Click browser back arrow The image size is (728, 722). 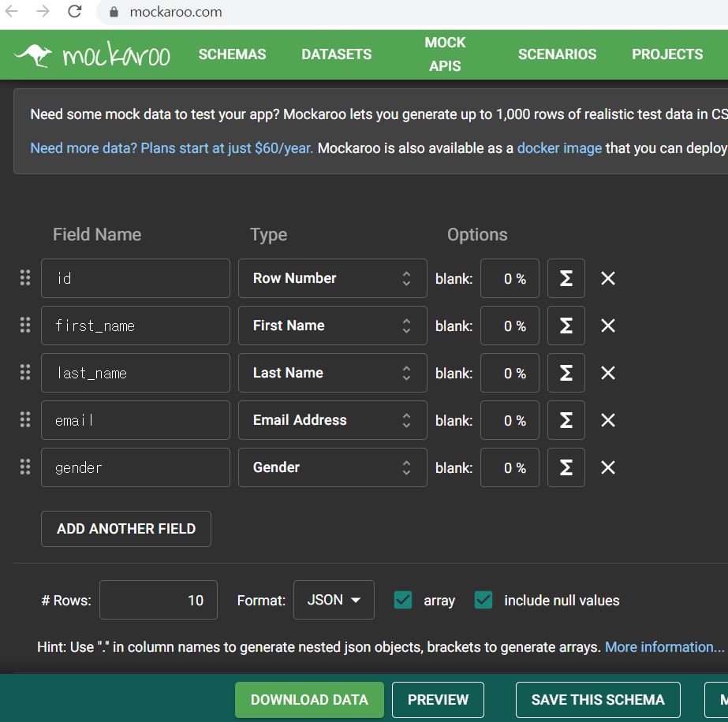[x=12, y=11]
